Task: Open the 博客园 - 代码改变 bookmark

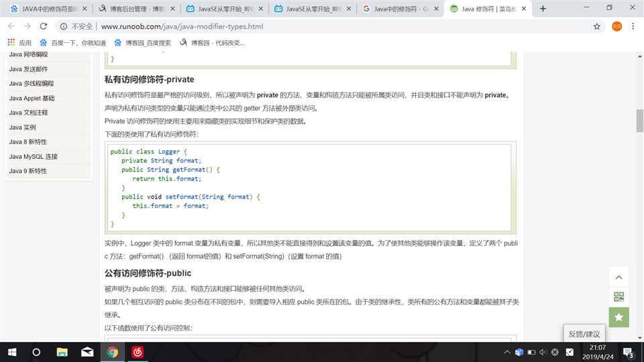Action: (212, 43)
